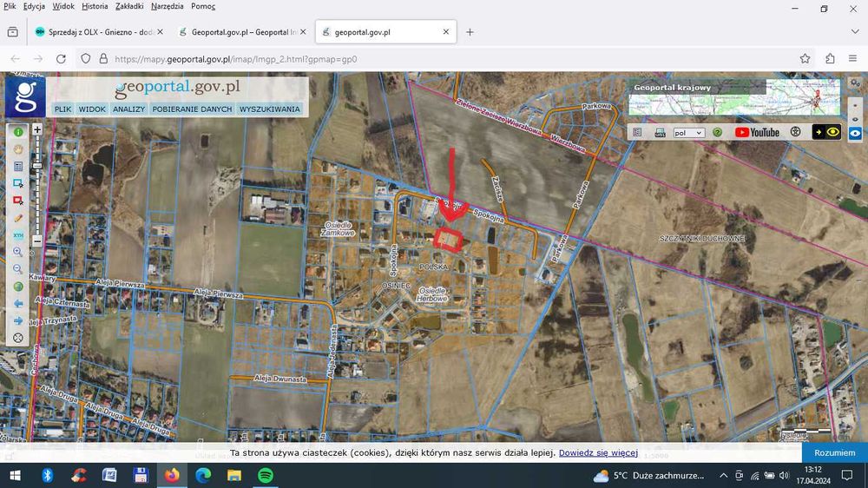Close the active geoportal.gov.pl tab

pos(445,32)
